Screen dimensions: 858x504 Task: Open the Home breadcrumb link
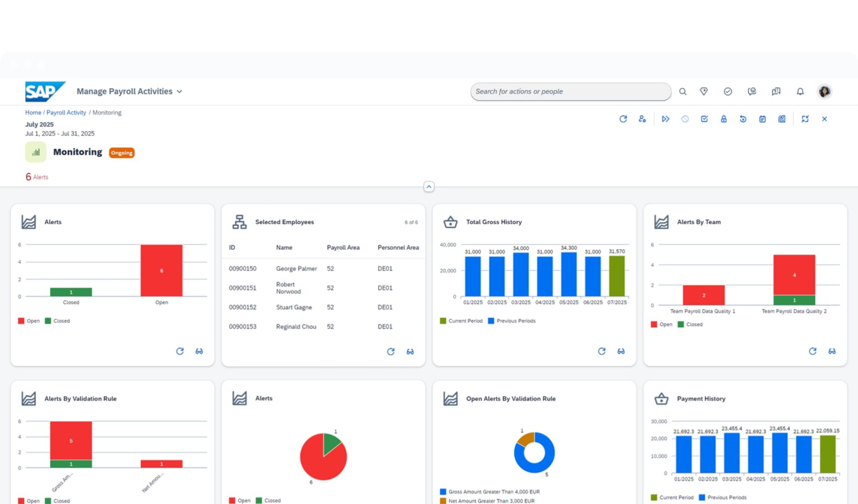pyautogui.click(x=33, y=112)
